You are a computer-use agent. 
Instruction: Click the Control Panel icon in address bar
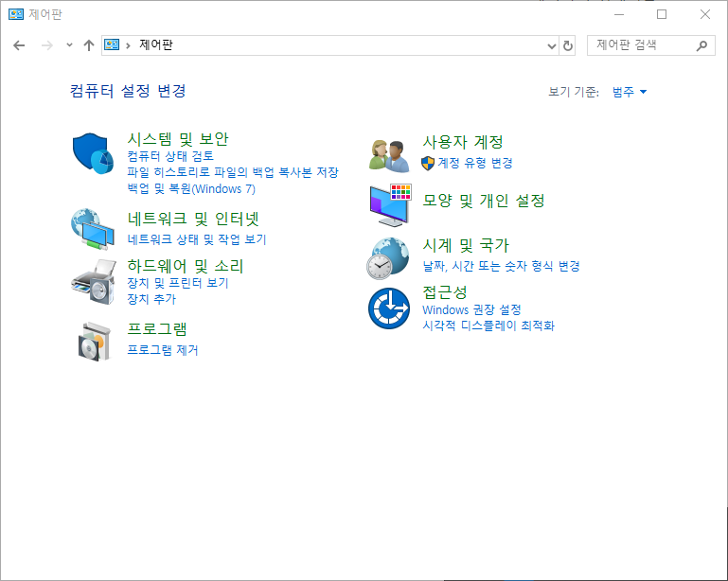(112, 44)
